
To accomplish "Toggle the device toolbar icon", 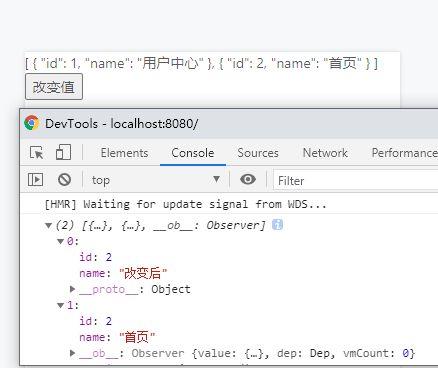I will [x=63, y=152].
